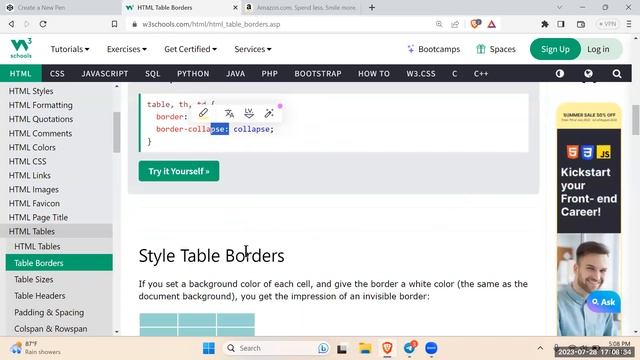Click the highlighter pen icon in the popup
Screen dimensions: 640x360
click(203, 113)
